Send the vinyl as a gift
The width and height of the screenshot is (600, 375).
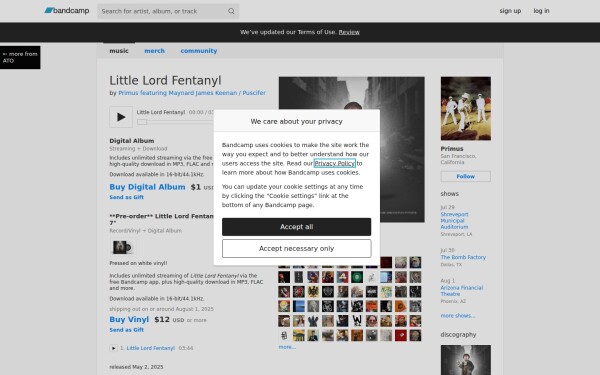126,329
